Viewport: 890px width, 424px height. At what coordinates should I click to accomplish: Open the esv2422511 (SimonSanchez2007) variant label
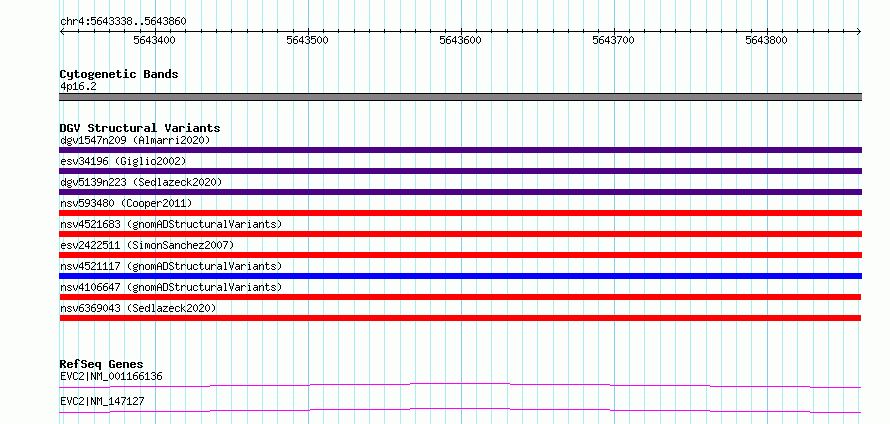tap(147, 245)
